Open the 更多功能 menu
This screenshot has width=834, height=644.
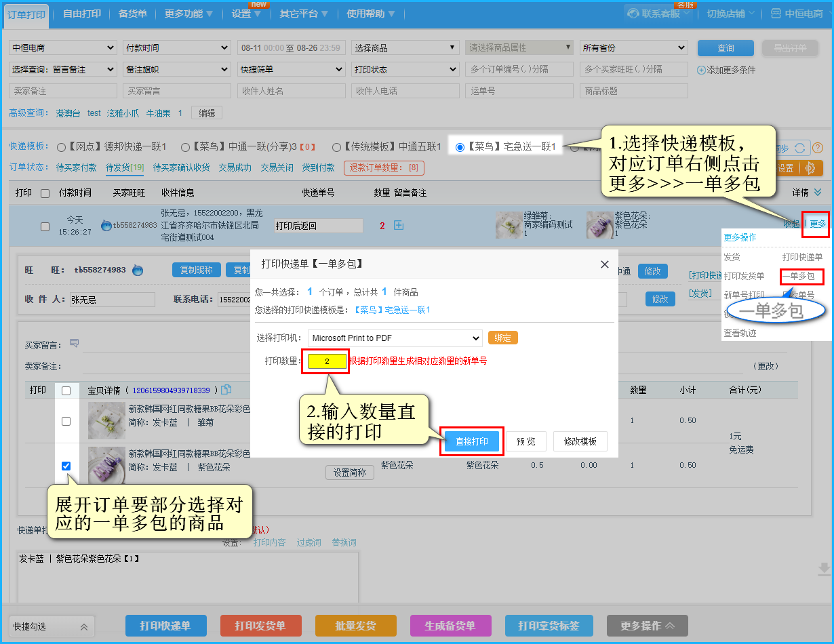(188, 14)
